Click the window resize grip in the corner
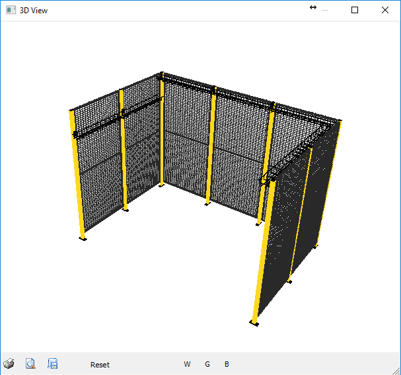The height and width of the screenshot is (375, 401). click(x=396, y=370)
